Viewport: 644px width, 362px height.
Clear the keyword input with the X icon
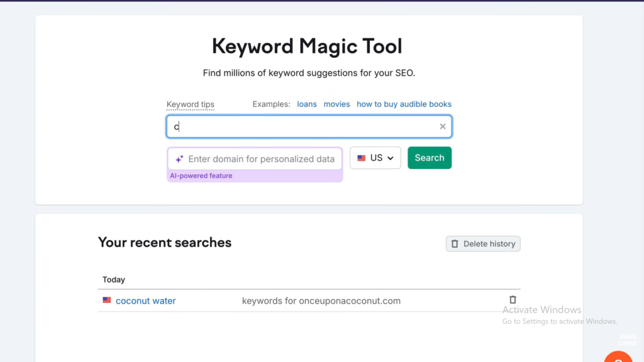click(x=442, y=126)
